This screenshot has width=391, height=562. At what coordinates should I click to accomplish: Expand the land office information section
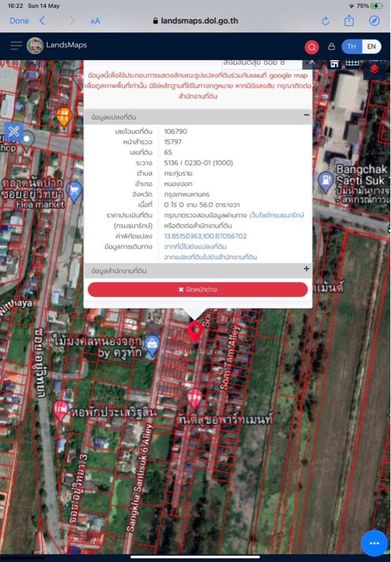pos(306,268)
